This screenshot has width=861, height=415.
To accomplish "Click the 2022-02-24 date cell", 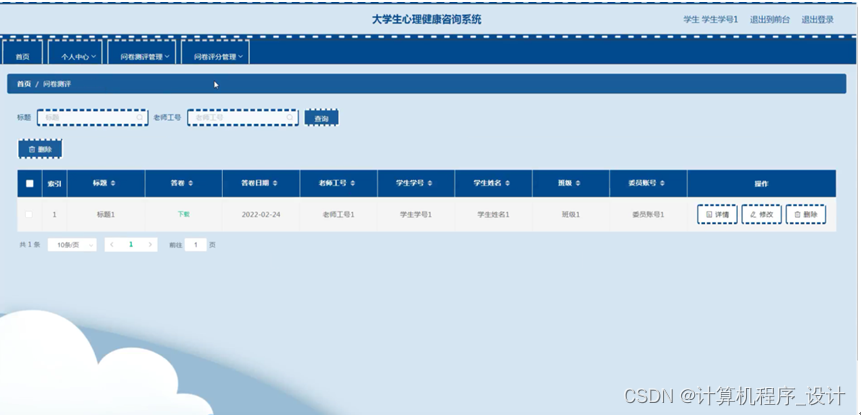I will click(x=261, y=215).
